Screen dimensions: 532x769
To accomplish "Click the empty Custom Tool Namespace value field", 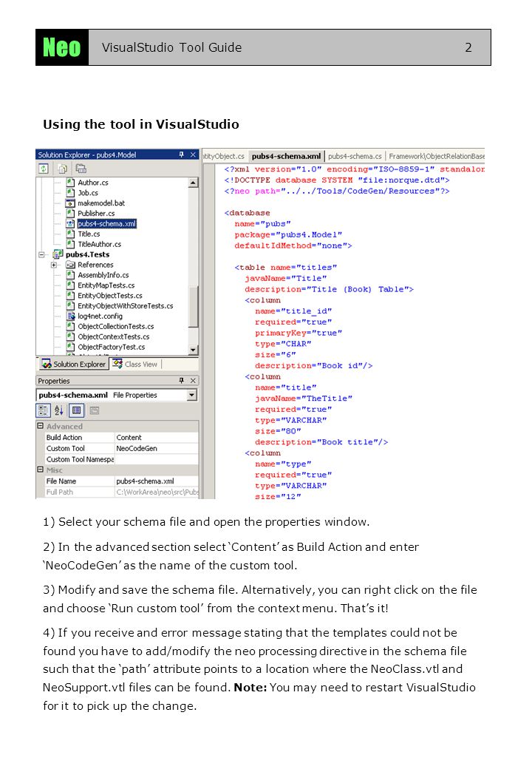I will [156, 459].
